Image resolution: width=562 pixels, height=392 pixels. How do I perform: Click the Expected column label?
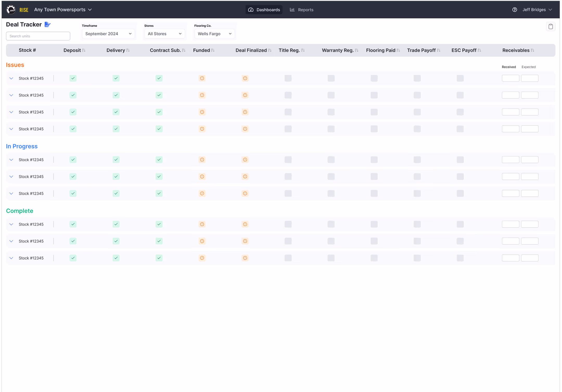pos(528,67)
